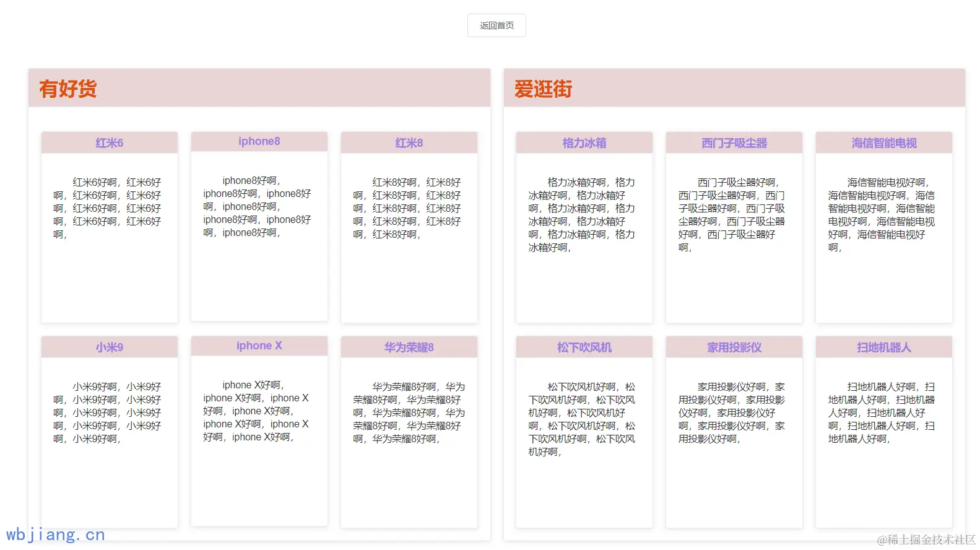Open the 小米9 card title

110,347
